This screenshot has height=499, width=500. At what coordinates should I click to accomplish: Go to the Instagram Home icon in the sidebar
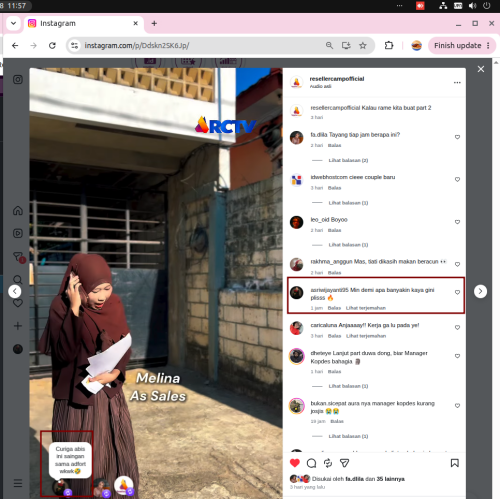point(18,211)
